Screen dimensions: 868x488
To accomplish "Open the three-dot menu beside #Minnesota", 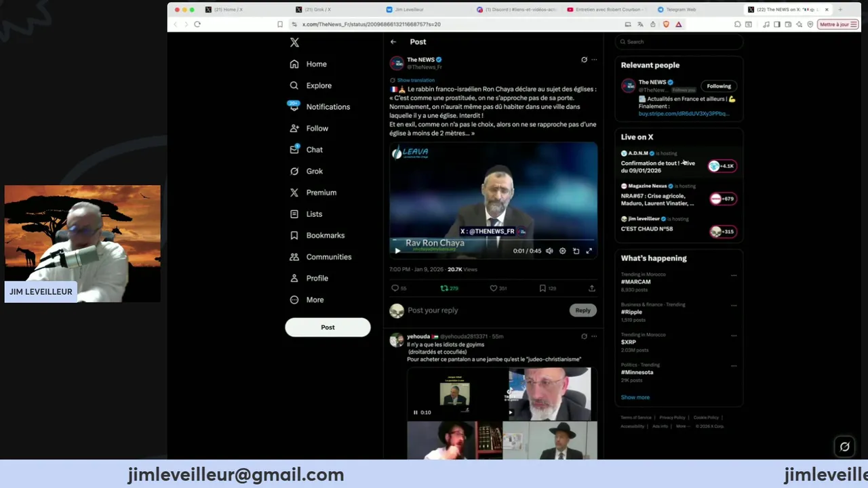I will click(734, 365).
